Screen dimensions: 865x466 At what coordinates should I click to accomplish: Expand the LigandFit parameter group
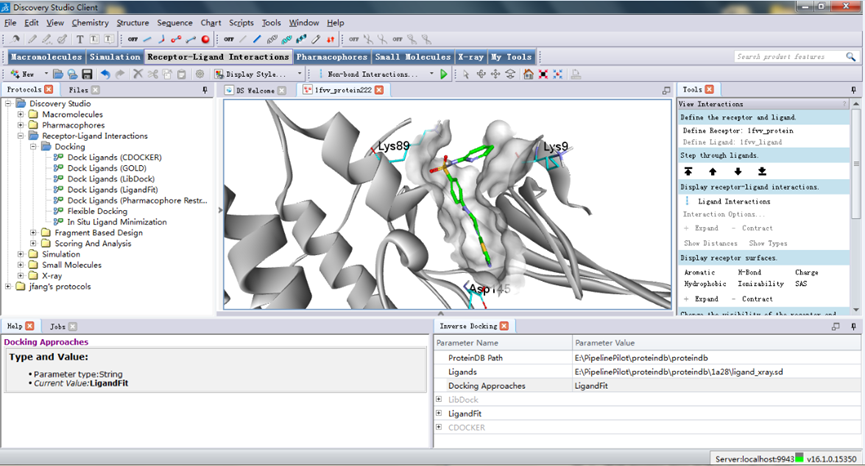point(439,413)
